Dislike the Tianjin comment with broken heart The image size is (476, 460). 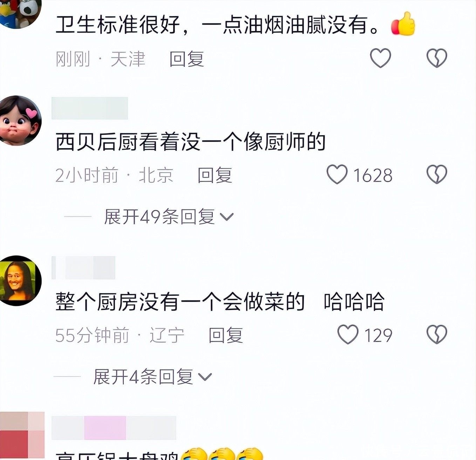click(437, 58)
